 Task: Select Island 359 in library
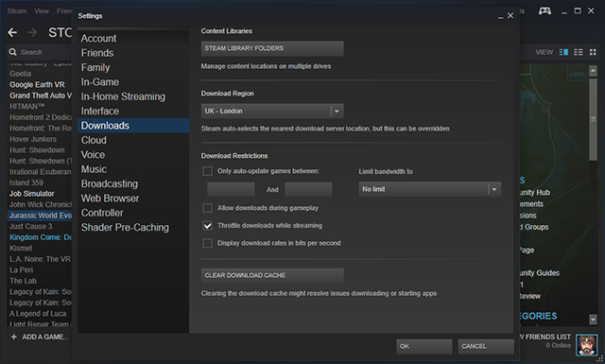[x=26, y=182]
